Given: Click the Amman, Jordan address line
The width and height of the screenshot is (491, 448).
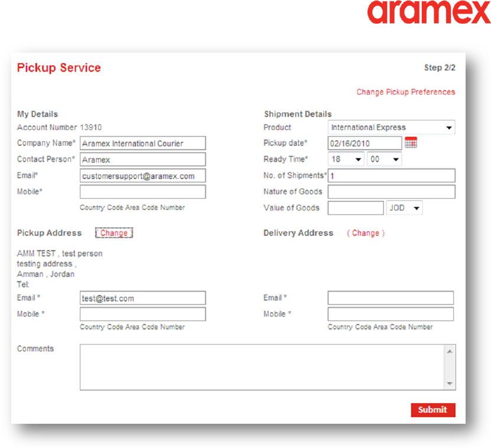Looking at the screenshot, I should (45, 274).
